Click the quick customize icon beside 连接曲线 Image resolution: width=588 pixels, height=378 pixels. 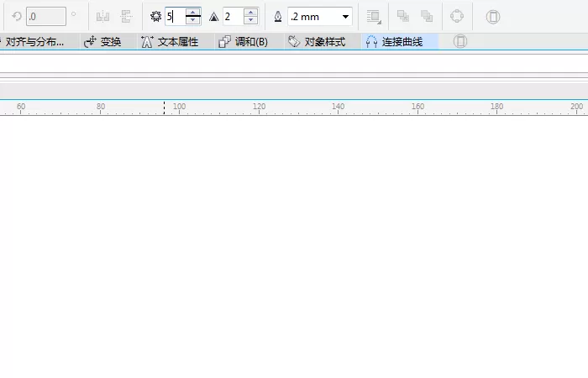(460, 41)
